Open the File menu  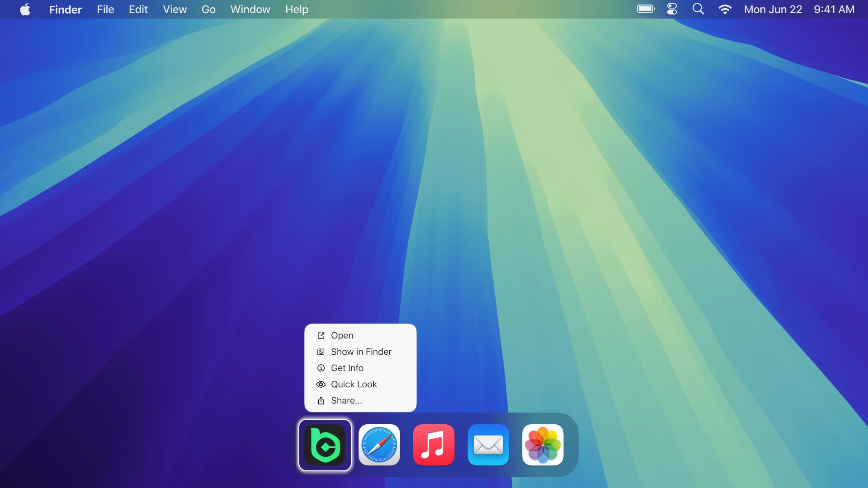pyautogui.click(x=105, y=9)
